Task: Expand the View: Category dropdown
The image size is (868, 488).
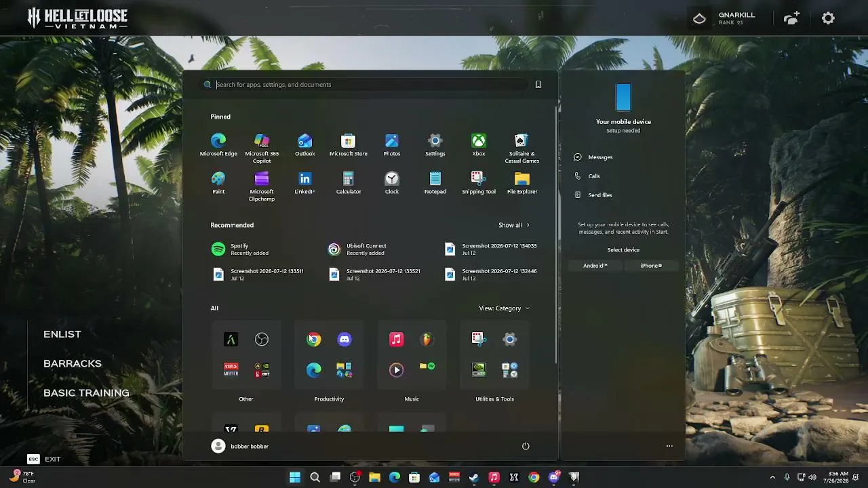Action: coord(504,308)
